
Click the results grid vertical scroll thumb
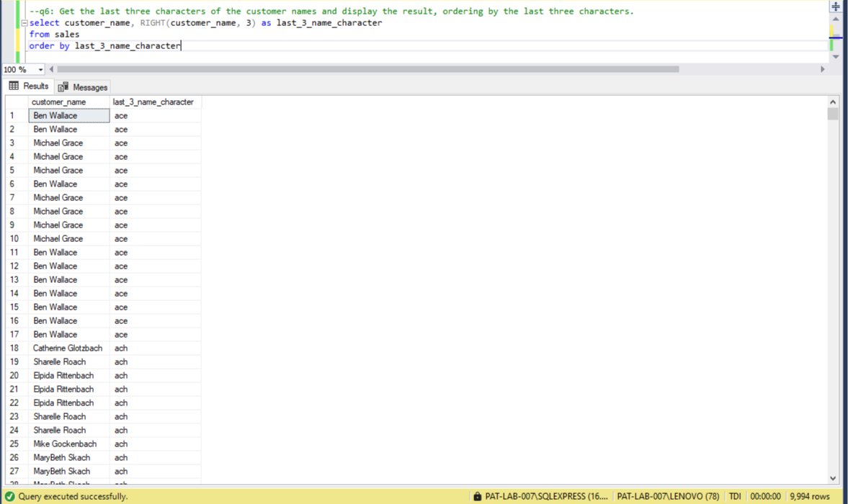[833, 114]
